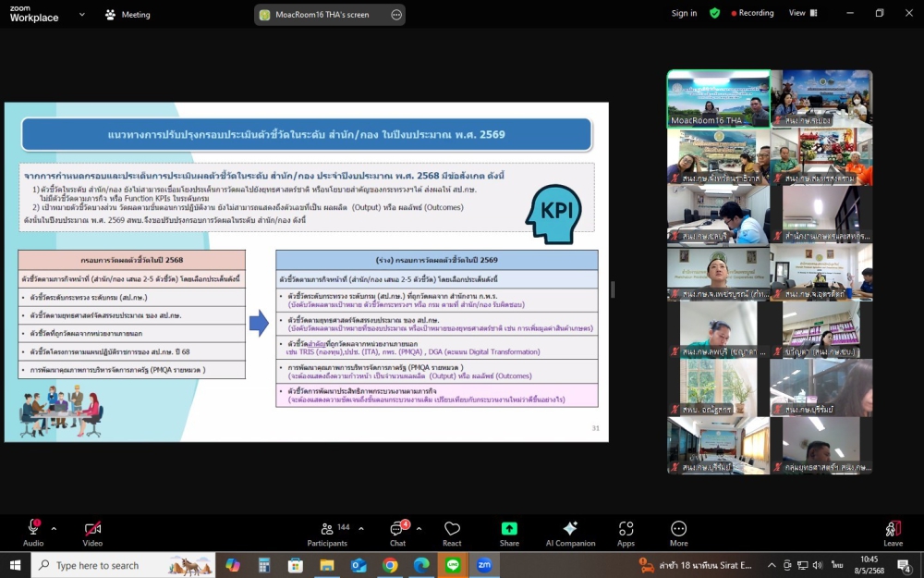Viewport: 924px width, 578px height.
Task: Open the Zoom Workplace dropdown menu
Action: (82, 15)
